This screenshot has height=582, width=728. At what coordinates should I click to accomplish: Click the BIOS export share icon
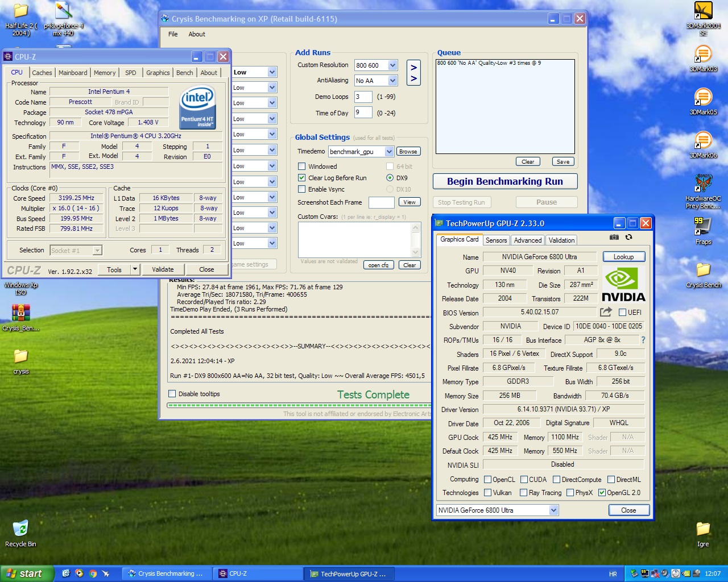(x=606, y=312)
